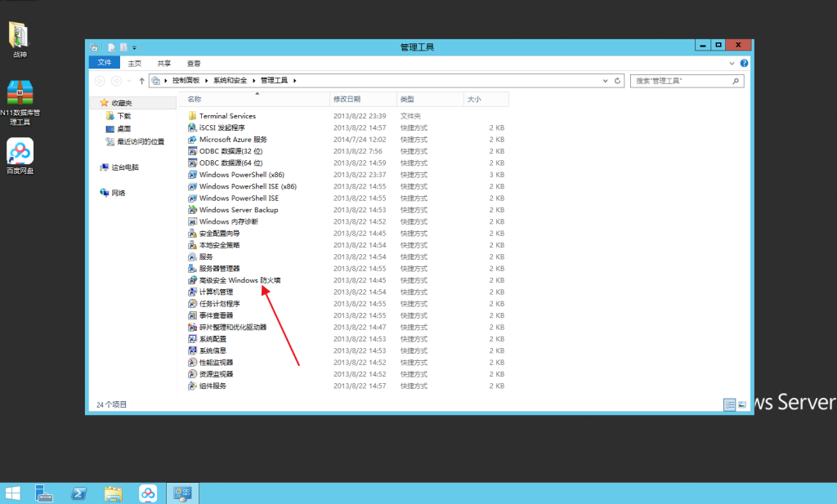Viewport: 837px width, 504px height.
Task: Select the 战神 desktop folder icon
Action: pyautogui.click(x=20, y=41)
